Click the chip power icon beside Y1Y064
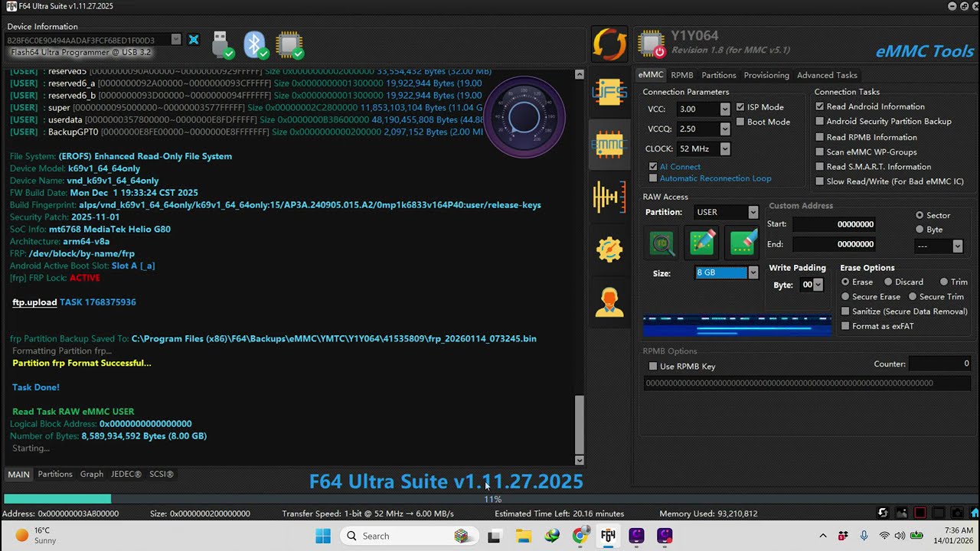Image resolution: width=980 pixels, height=551 pixels. pos(652,44)
